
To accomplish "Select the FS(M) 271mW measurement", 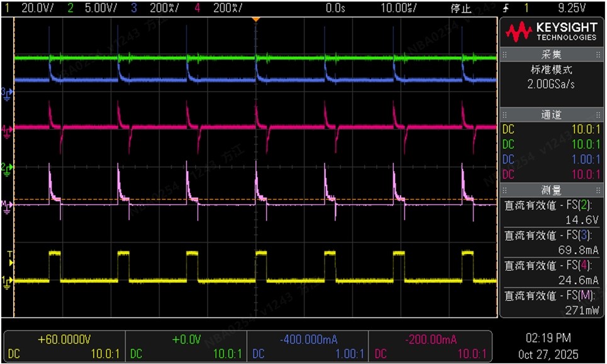I will pyautogui.click(x=551, y=303).
